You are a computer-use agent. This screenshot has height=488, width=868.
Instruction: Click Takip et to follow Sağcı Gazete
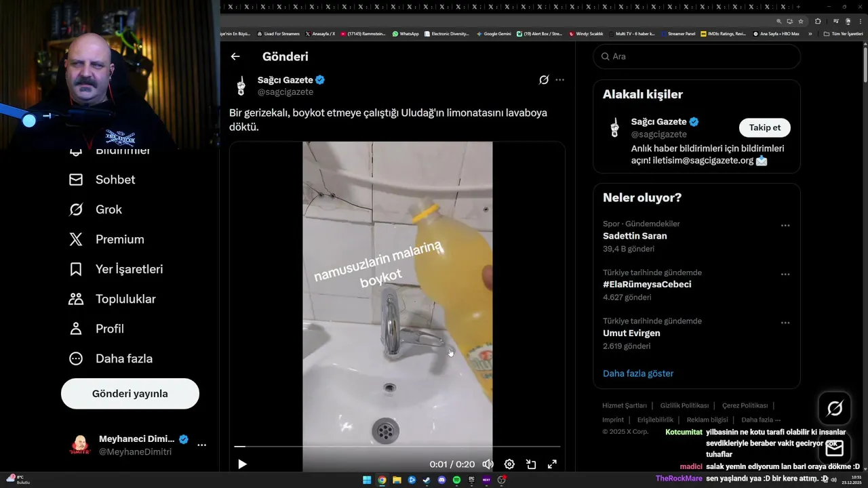tap(764, 127)
